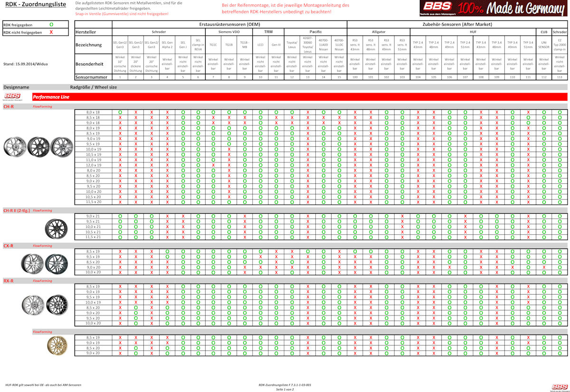This screenshot has width=570, height=392.
Task: Click the Alligator manufacturer header
Action: point(378,32)
